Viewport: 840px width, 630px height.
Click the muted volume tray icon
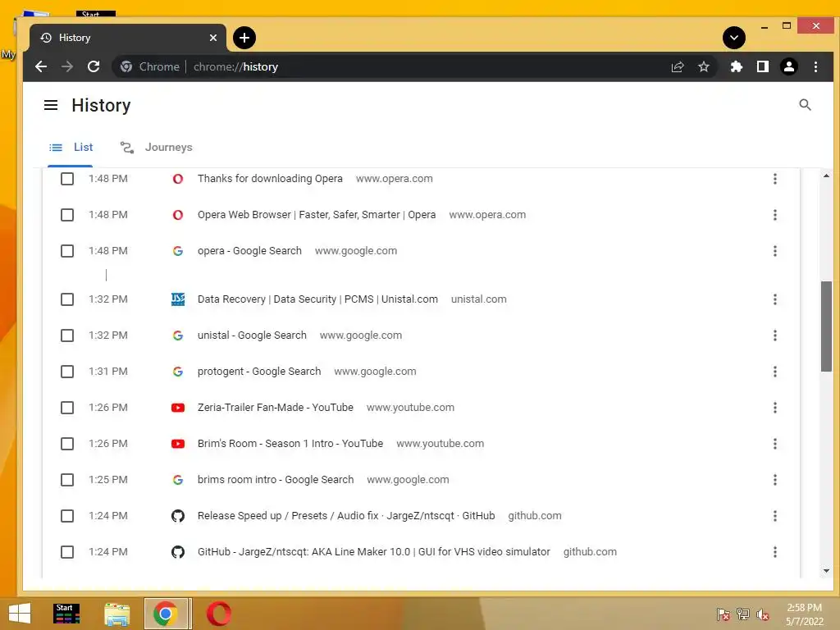(762, 614)
